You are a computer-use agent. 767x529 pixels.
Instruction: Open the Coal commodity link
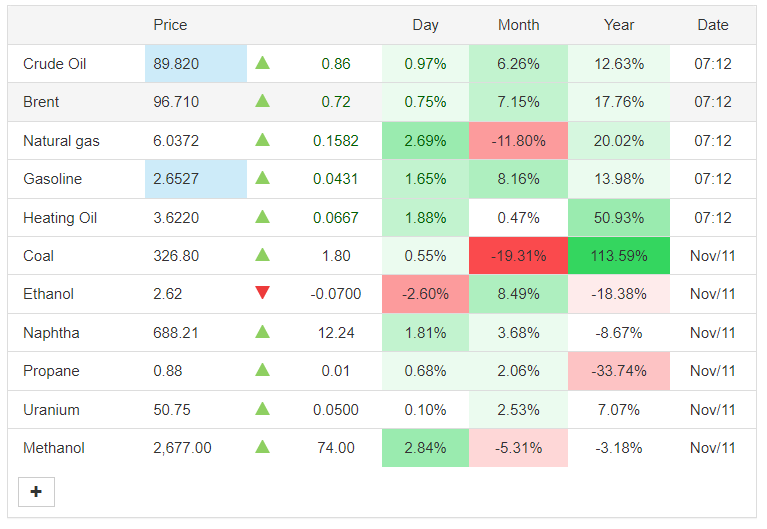tap(39, 255)
